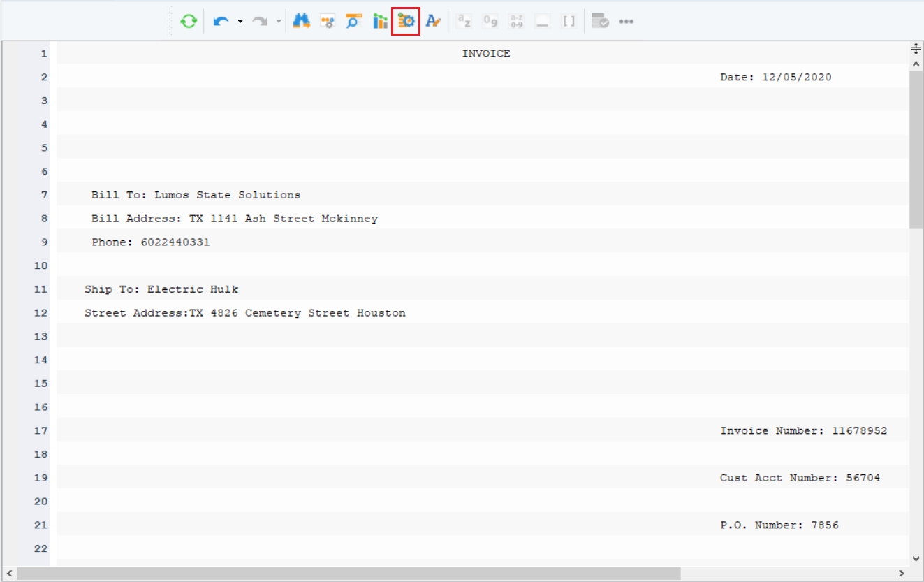Image resolution: width=924 pixels, height=582 pixels.
Task: Click the square brackets icon
Action: [x=569, y=22]
